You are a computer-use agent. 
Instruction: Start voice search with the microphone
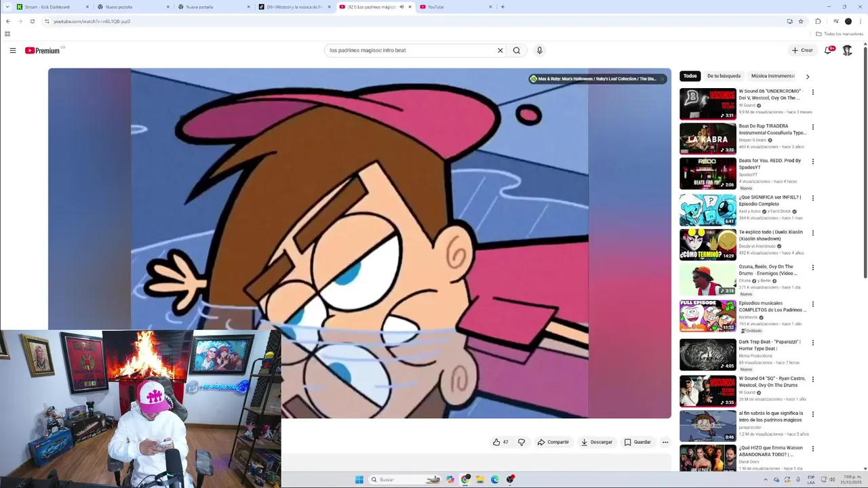coord(540,50)
